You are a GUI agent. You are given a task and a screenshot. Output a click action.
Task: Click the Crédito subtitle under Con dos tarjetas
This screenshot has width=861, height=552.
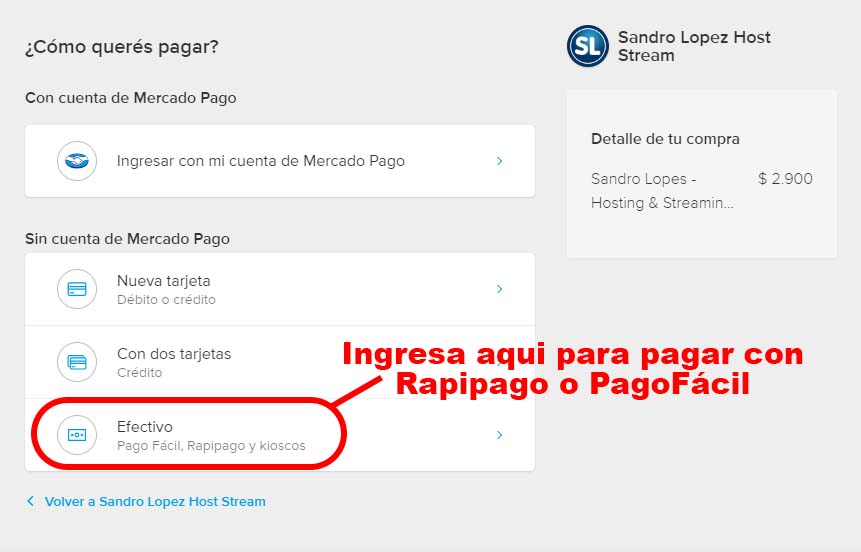pos(139,373)
